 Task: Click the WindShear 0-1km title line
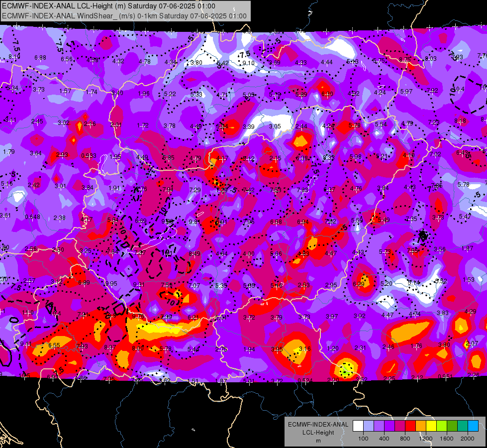tap(124, 16)
